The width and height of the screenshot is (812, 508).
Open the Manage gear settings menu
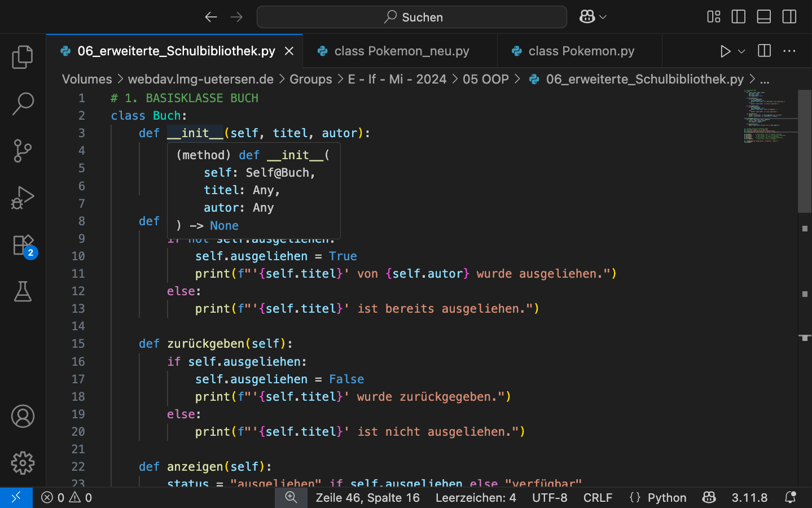tap(23, 463)
